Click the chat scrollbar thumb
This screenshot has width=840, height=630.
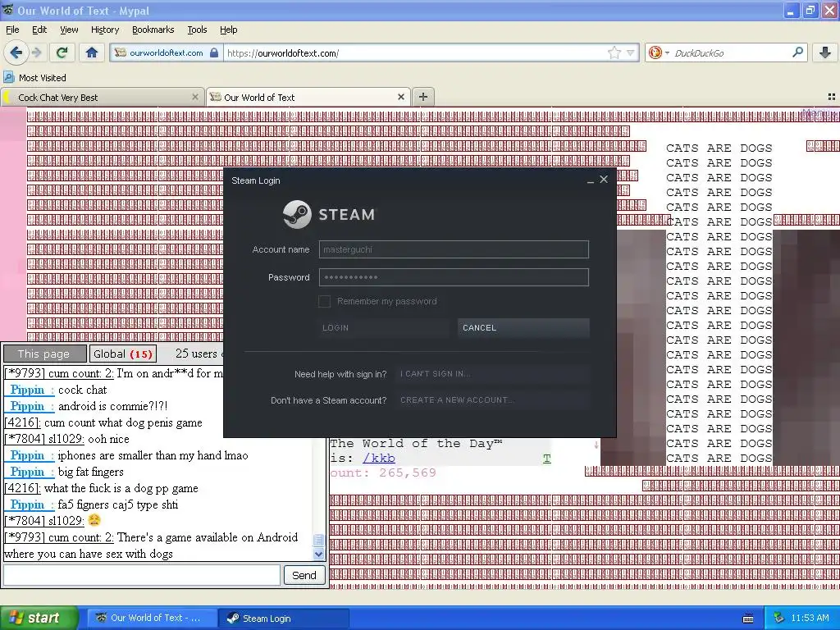tap(319, 540)
